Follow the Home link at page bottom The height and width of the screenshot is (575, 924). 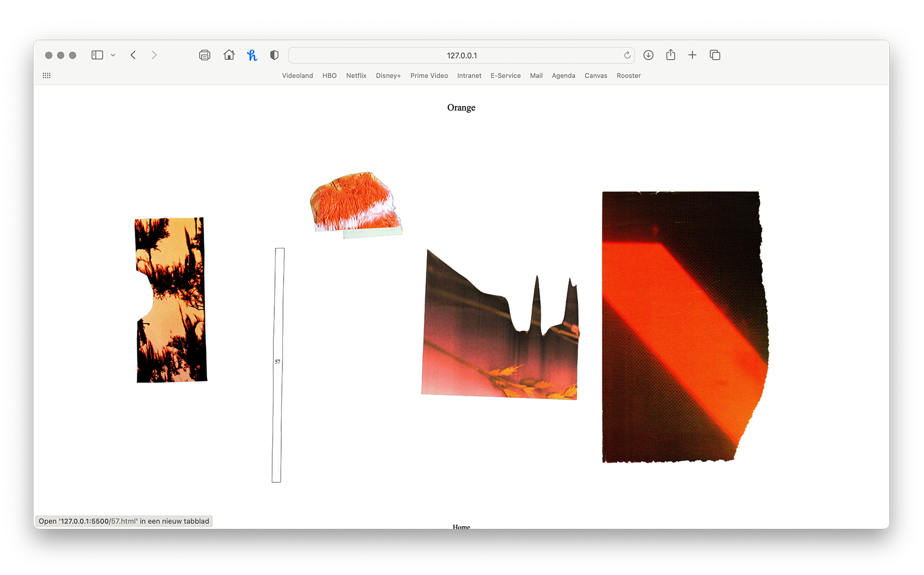[x=461, y=526]
